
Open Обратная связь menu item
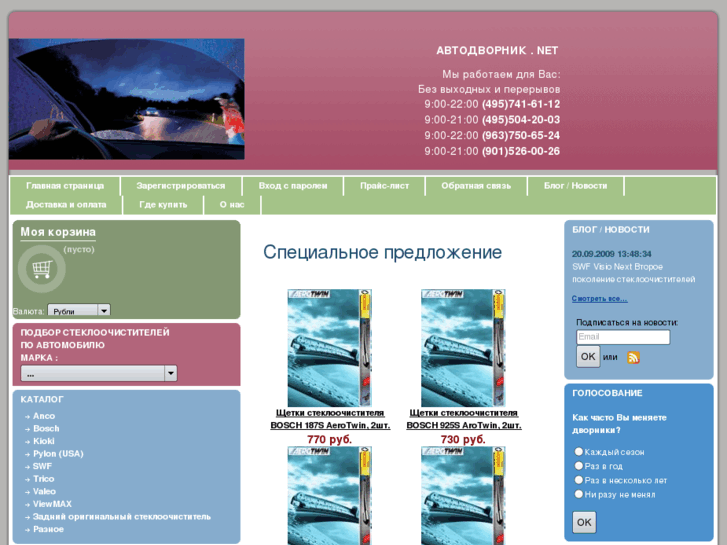tap(476, 186)
